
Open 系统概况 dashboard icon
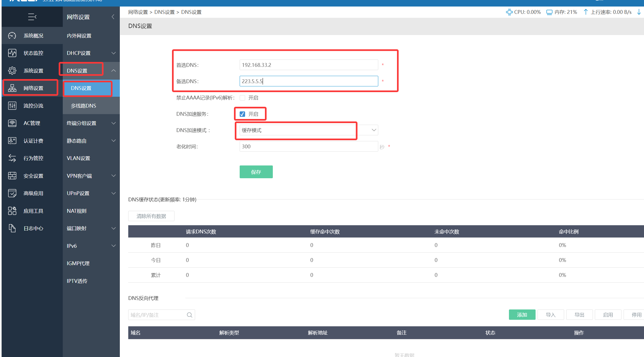[x=12, y=36]
